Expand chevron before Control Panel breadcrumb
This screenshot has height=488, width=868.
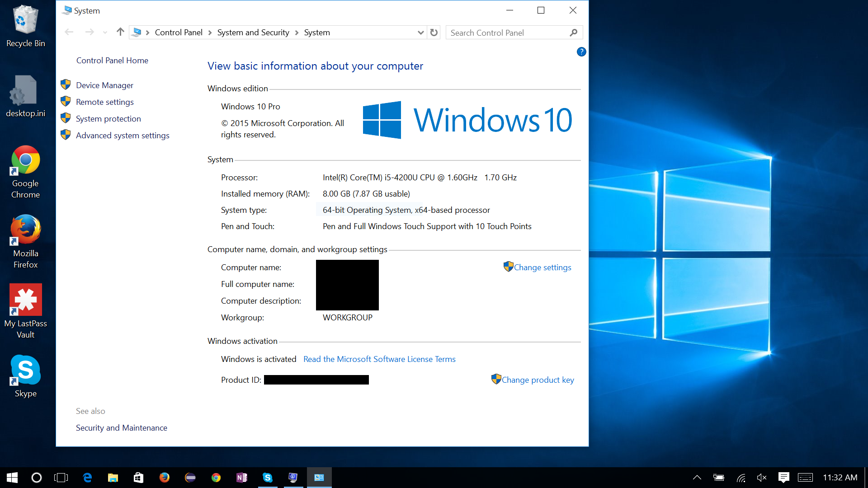(147, 33)
